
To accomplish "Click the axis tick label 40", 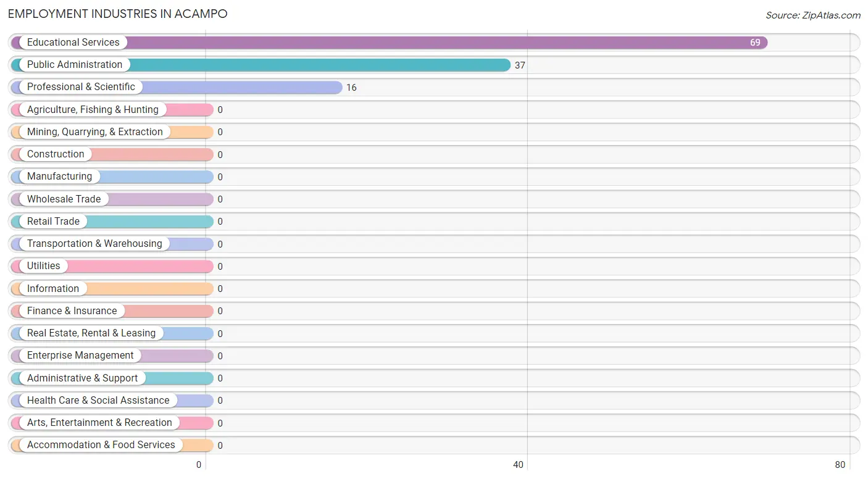I will click(518, 465).
